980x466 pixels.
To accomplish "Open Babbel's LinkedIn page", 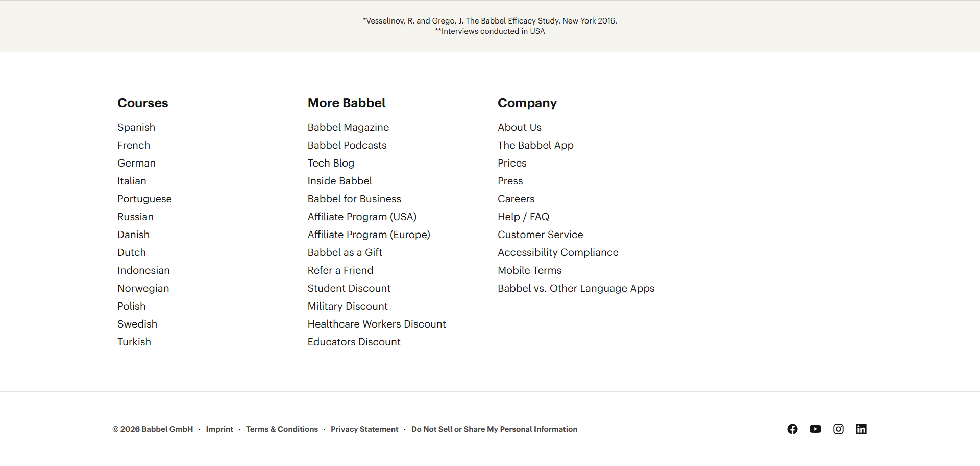I will [x=861, y=429].
